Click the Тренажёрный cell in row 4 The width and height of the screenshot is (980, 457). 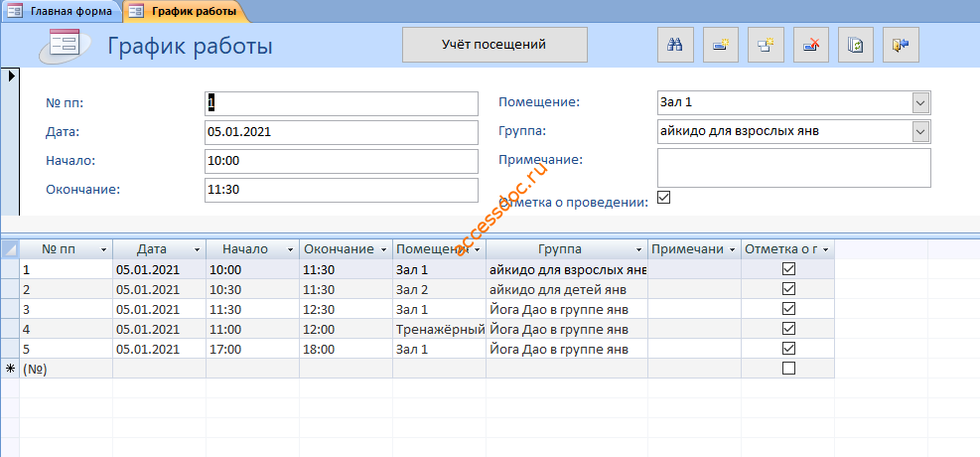coord(440,329)
